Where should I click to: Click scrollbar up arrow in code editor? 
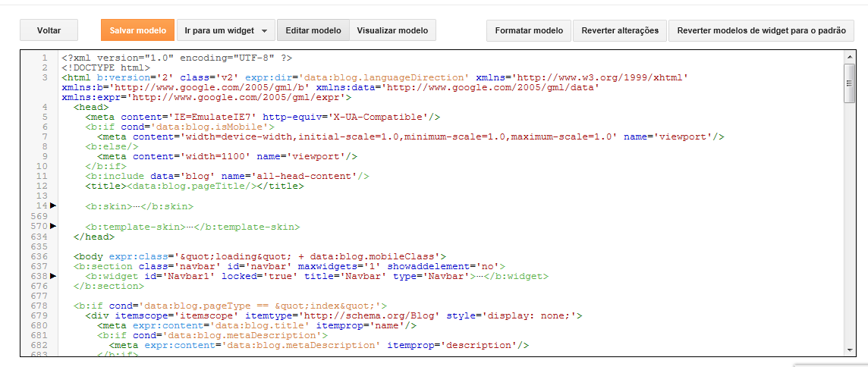click(849, 57)
